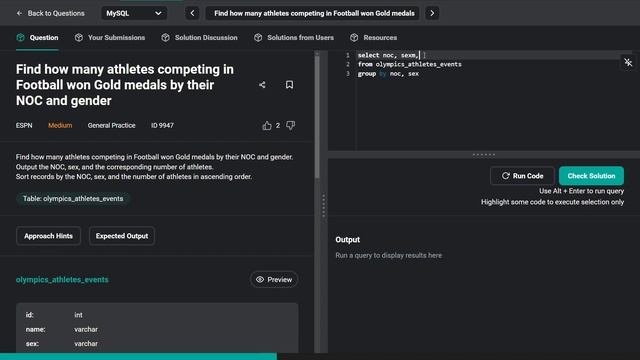Viewport: 640px width, 360px height.
Task: Open Solutions from Users tab
Action: (294, 38)
